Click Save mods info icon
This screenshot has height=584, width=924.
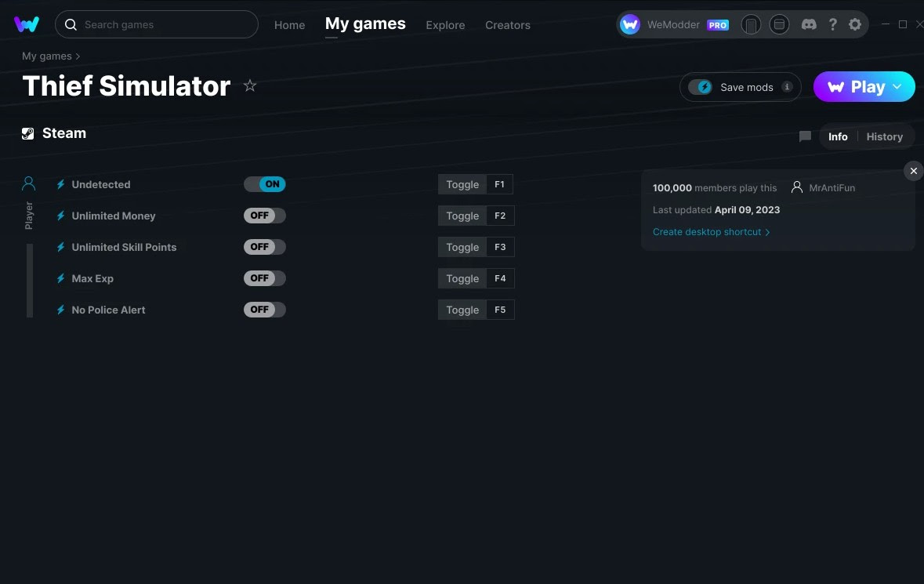point(787,87)
